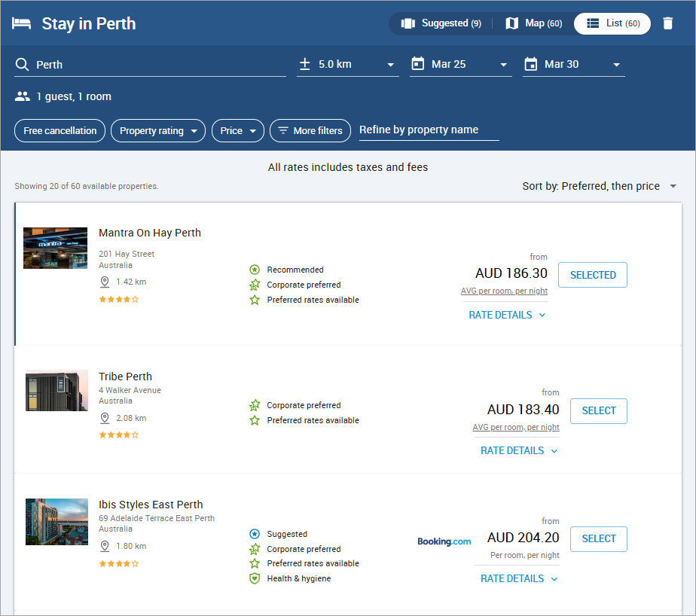Click the Refine by property name field

(x=429, y=130)
